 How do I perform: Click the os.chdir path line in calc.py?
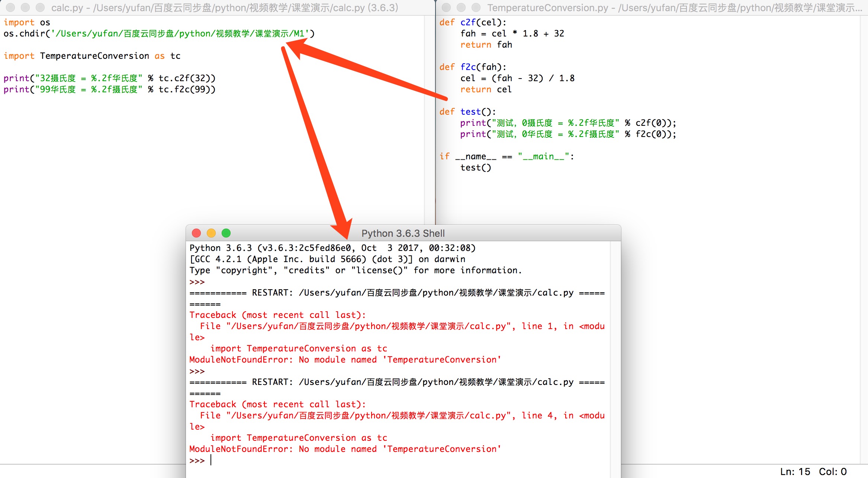tap(159, 34)
